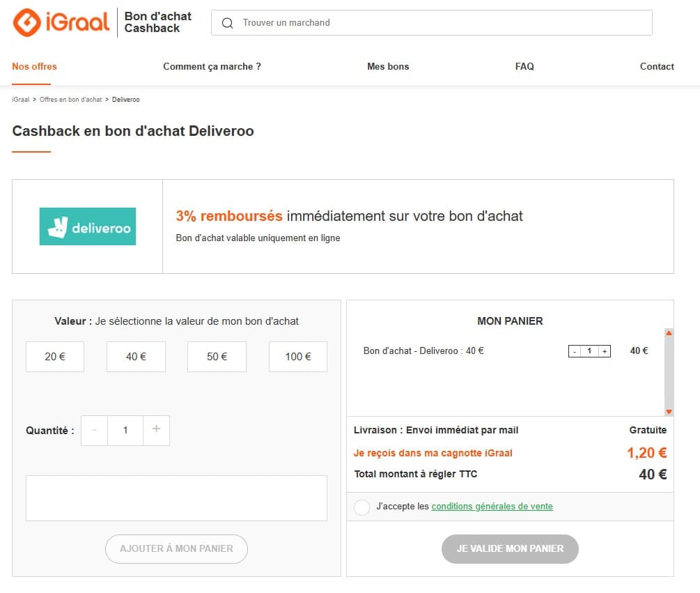Decrease cart item count in Mon Panier
This screenshot has width=700, height=593.
click(574, 351)
